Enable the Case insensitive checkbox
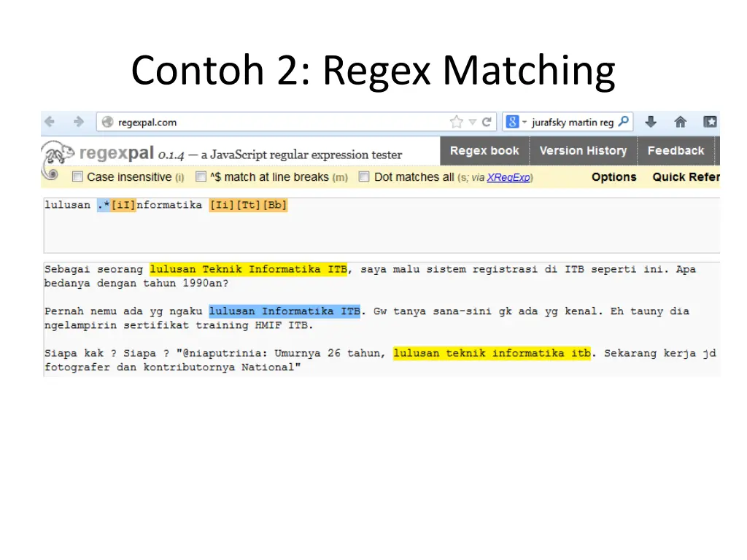Screen dimensions: 747x560 pos(77,176)
